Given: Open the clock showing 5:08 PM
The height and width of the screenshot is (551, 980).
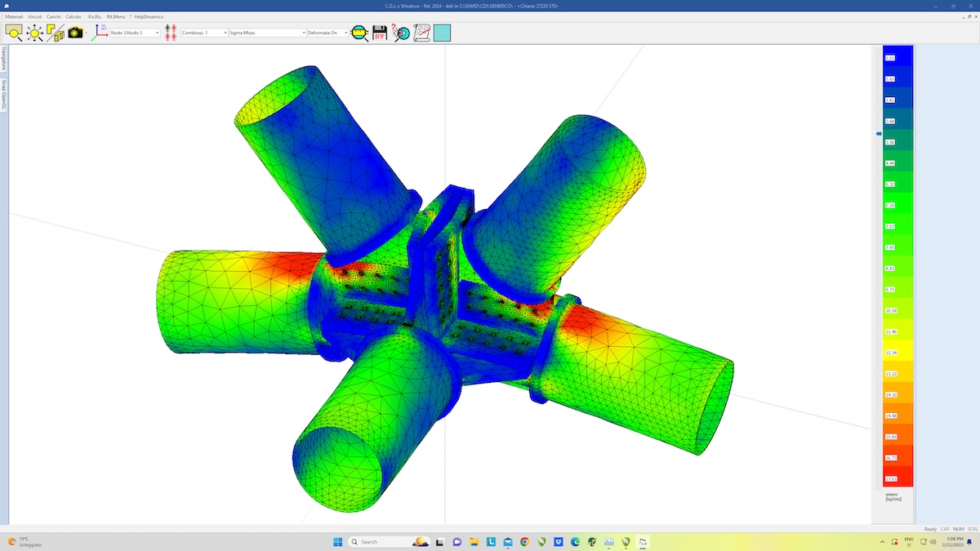Looking at the screenshot, I should point(955,541).
